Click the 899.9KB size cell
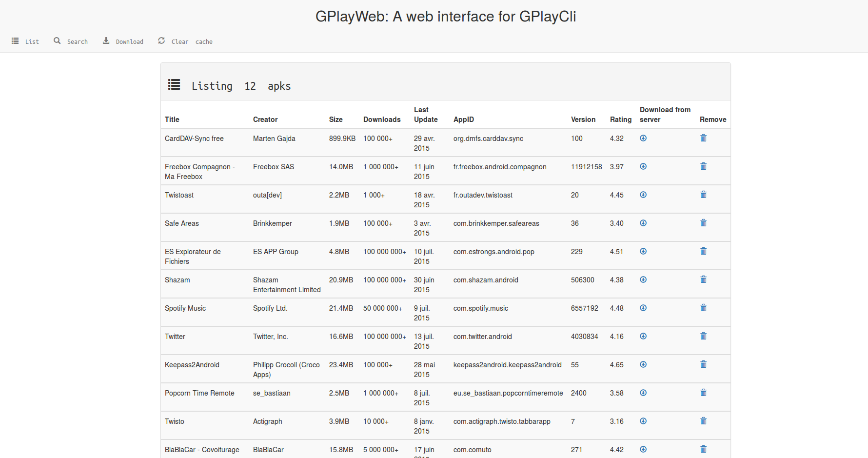 click(x=342, y=139)
